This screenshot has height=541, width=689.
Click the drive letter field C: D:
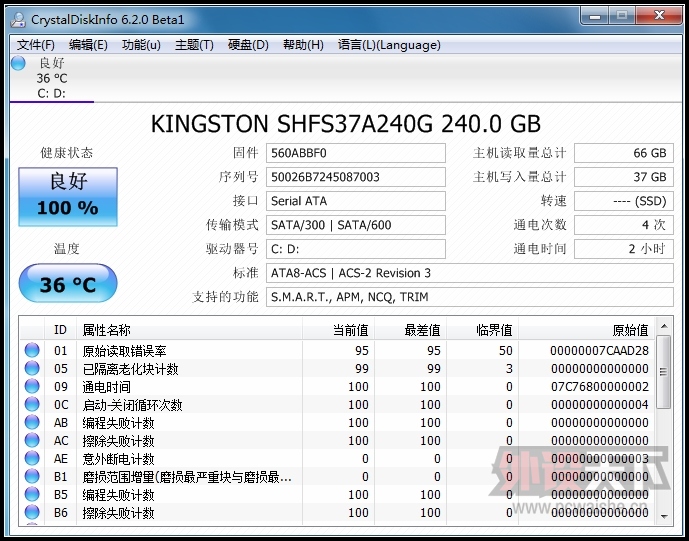click(x=355, y=249)
